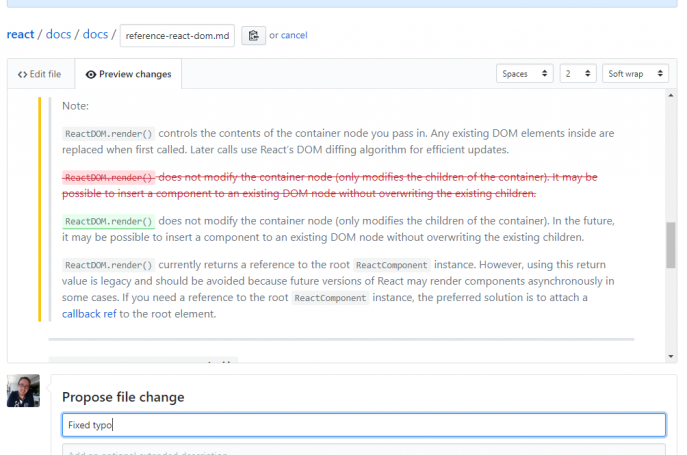Copy file path with clipboard icon
This screenshot has height=455, width=687.
coord(253,36)
